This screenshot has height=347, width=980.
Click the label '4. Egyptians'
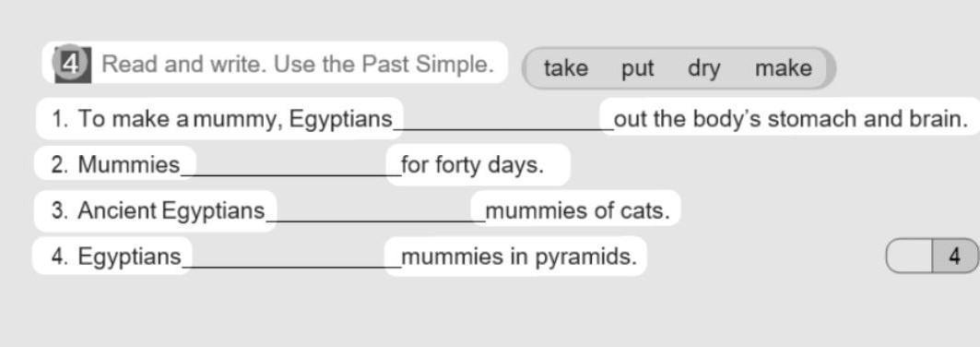pos(117,257)
